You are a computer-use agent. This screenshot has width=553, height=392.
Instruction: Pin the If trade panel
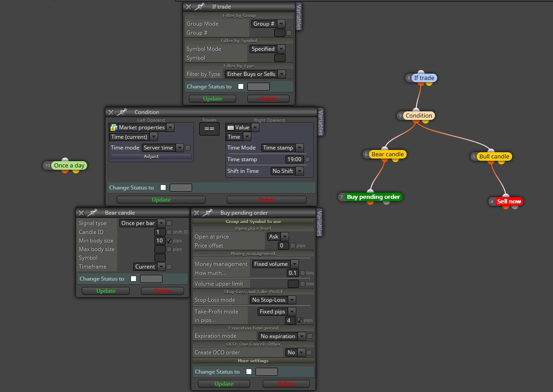tap(199, 7)
